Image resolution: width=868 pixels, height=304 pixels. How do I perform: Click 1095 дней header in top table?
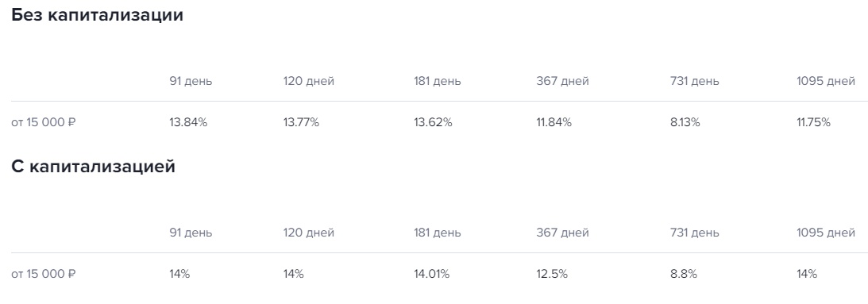pyautogui.click(x=826, y=82)
